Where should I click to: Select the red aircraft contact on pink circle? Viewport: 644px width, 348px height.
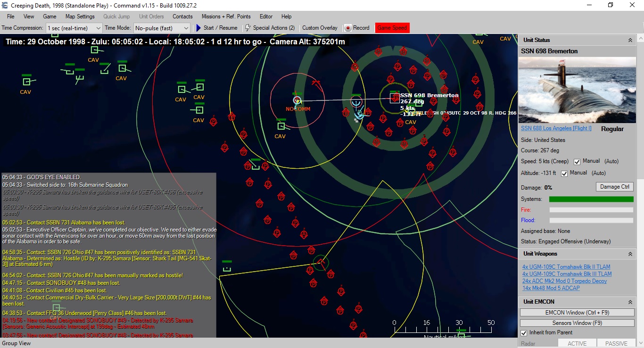point(316,83)
